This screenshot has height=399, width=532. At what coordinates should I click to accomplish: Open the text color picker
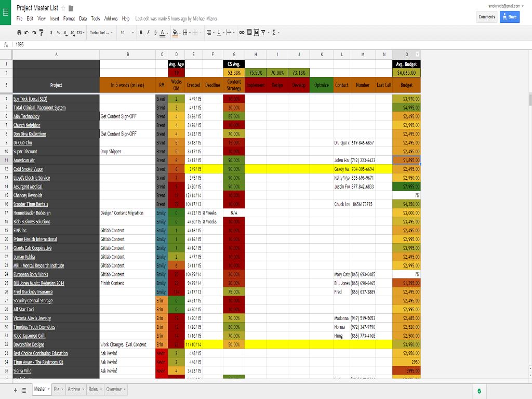point(163,33)
